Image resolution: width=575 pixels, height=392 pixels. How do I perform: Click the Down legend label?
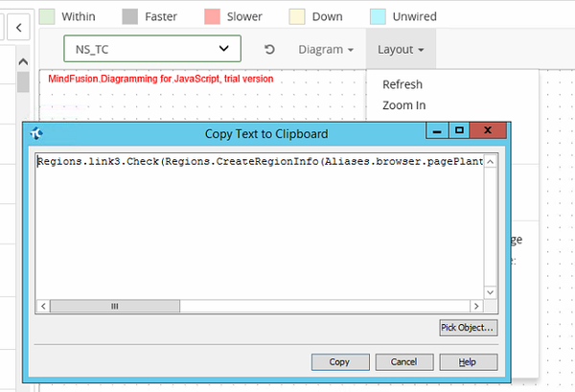pyautogui.click(x=327, y=16)
